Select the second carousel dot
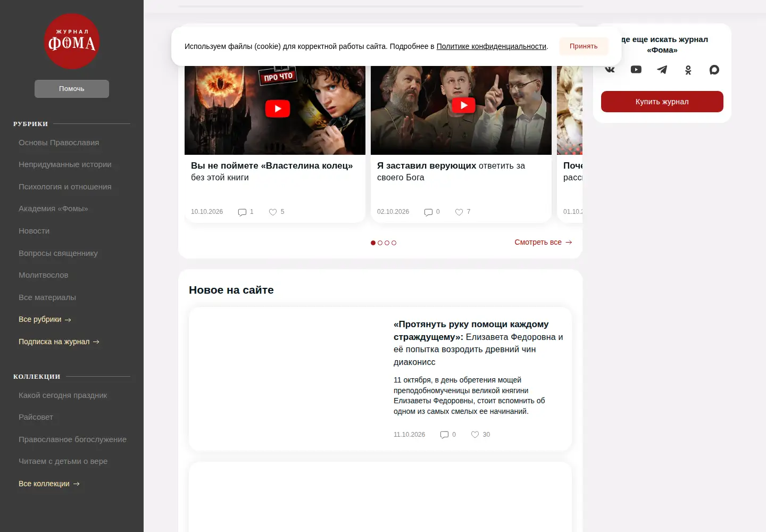This screenshot has height=532, width=766. 380,243
